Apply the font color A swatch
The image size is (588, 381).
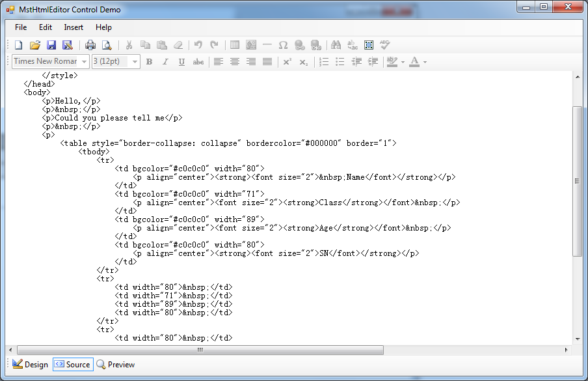click(x=414, y=62)
